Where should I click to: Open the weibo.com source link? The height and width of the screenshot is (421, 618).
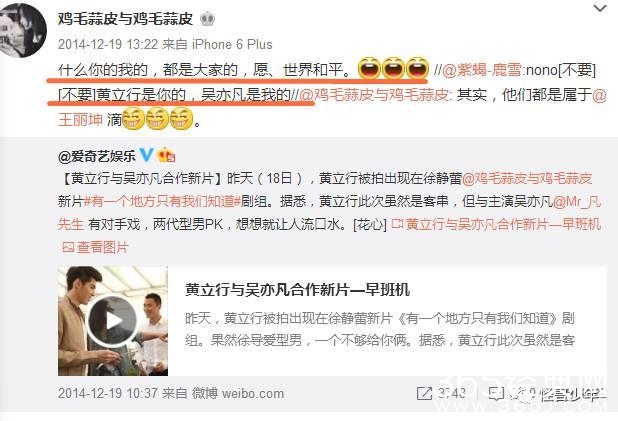[253, 393]
